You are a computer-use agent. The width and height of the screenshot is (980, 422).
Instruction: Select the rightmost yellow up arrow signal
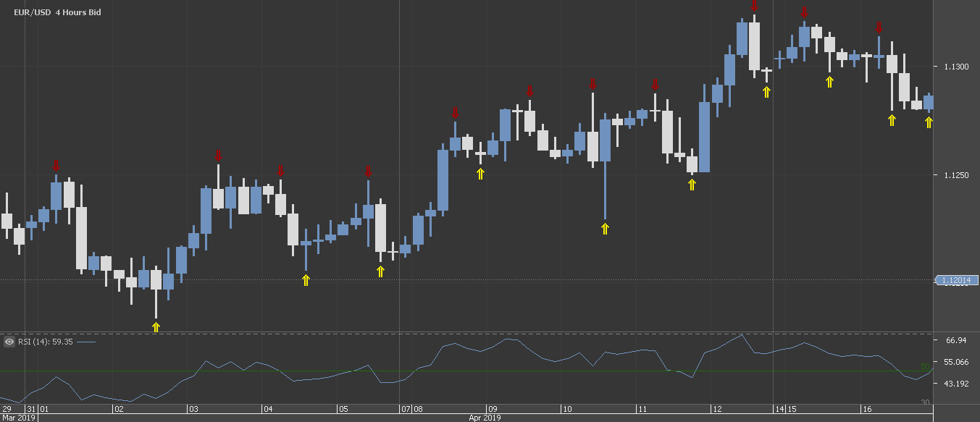pyautogui.click(x=929, y=122)
